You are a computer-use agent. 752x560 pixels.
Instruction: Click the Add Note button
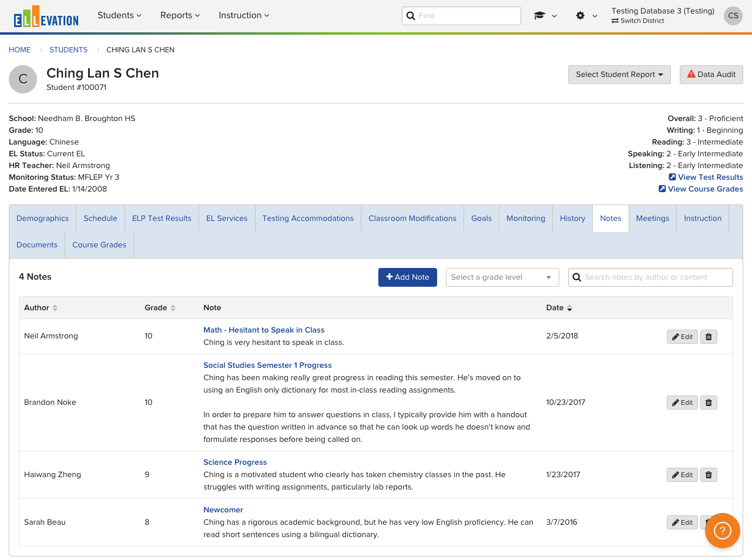click(x=408, y=277)
